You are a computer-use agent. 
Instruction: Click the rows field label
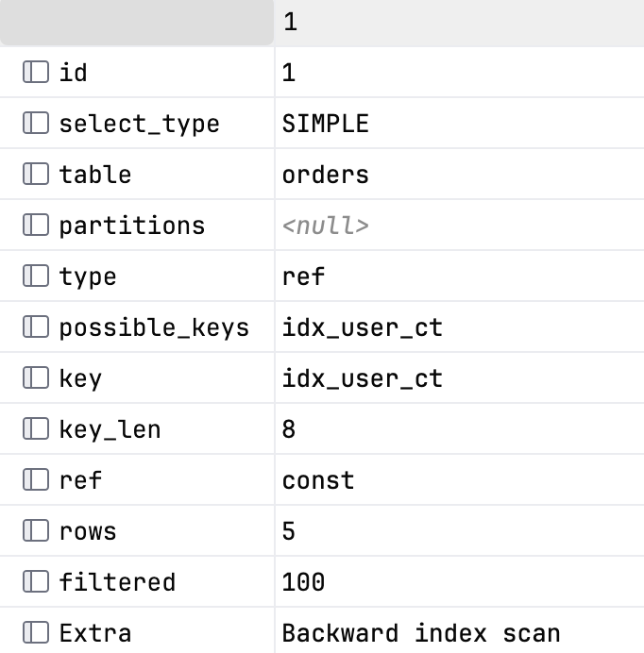[x=88, y=531]
